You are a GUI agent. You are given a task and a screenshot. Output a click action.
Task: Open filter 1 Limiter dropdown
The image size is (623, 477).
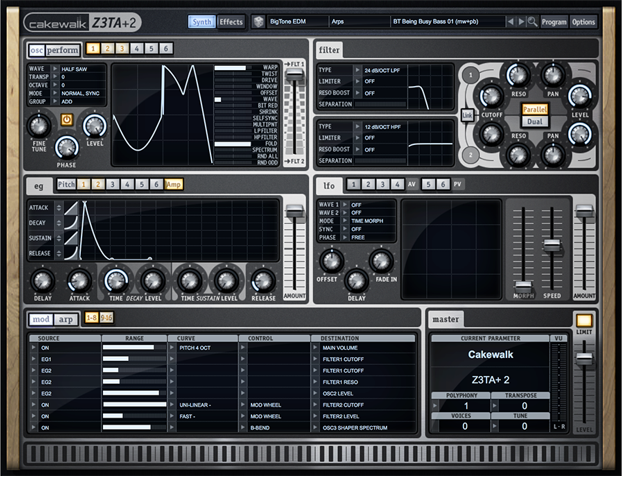pos(358,81)
